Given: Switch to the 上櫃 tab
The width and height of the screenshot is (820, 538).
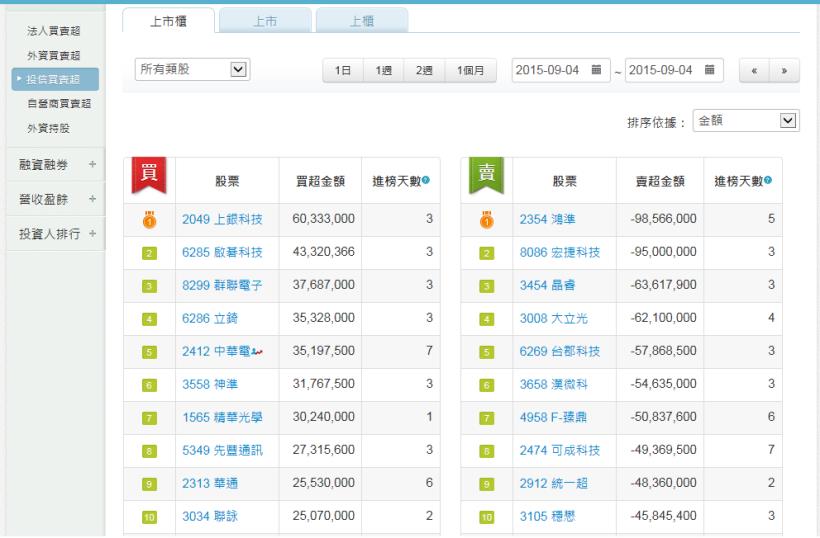Looking at the screenshot, I should (361, 20).
